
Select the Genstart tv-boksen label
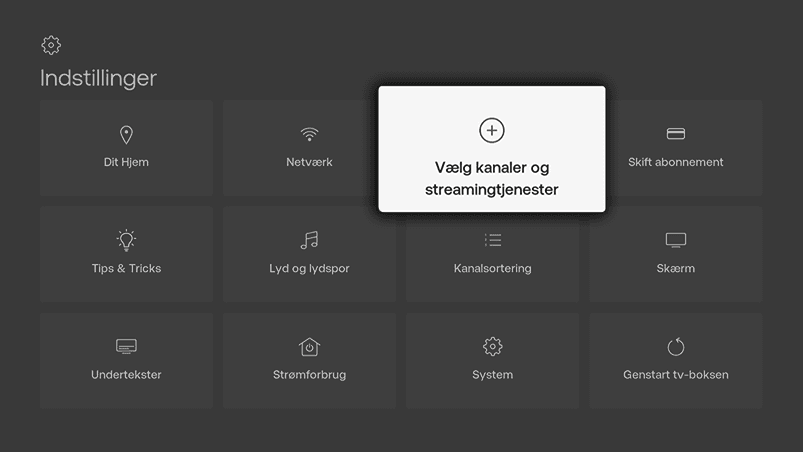point(675,375)
